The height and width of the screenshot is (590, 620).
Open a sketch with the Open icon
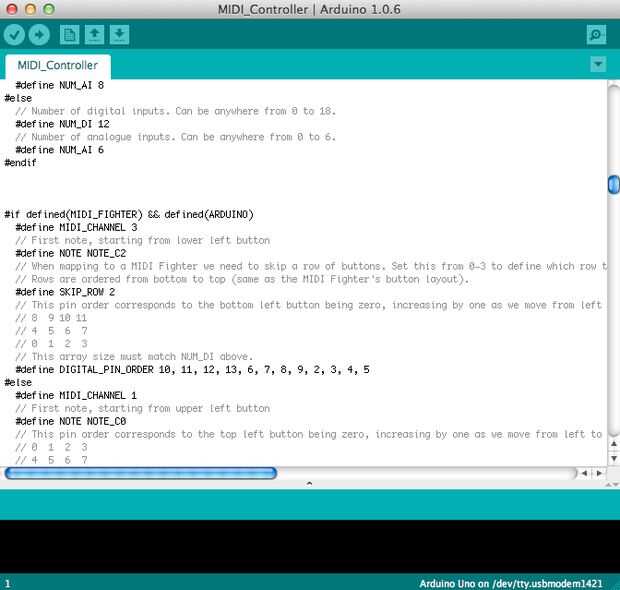[x=95, y=35]
